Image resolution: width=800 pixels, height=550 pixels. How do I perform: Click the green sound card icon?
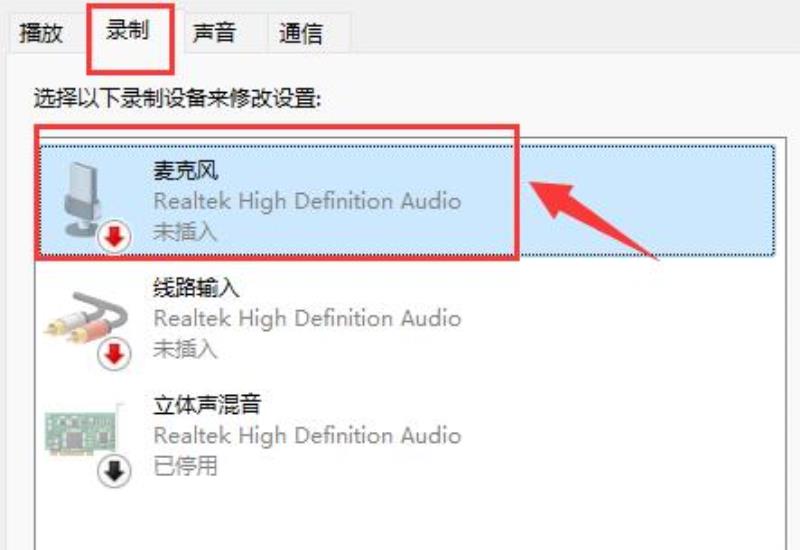pyautogui.click(x=84, y=429)
